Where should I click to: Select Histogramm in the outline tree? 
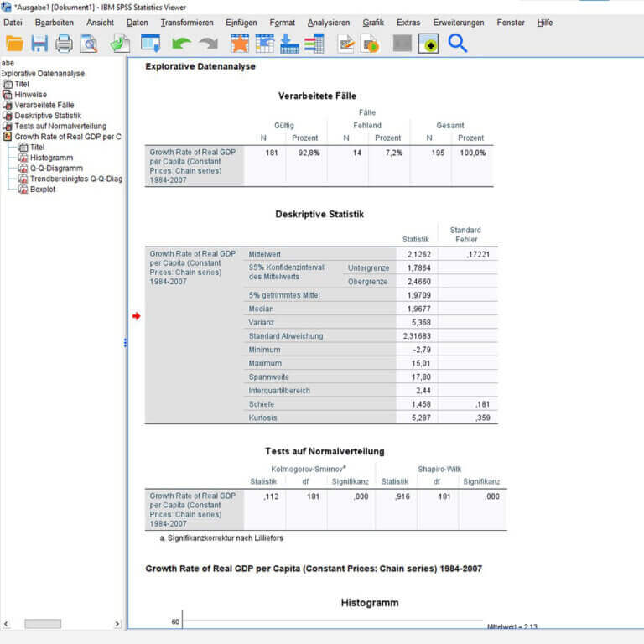click(x=51, y=158)
